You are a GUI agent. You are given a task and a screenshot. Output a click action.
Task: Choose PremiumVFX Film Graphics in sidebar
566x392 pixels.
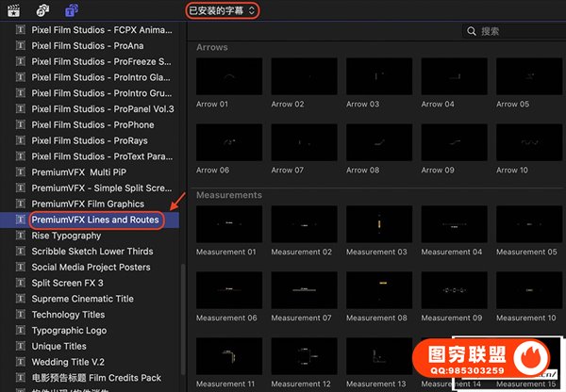click(88, 204)
